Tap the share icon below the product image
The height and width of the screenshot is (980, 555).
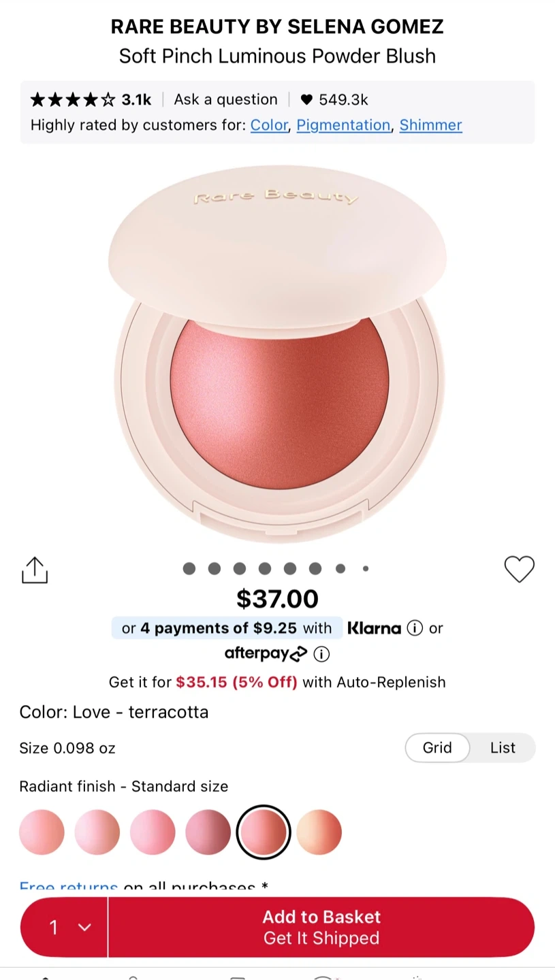point(35,570)
